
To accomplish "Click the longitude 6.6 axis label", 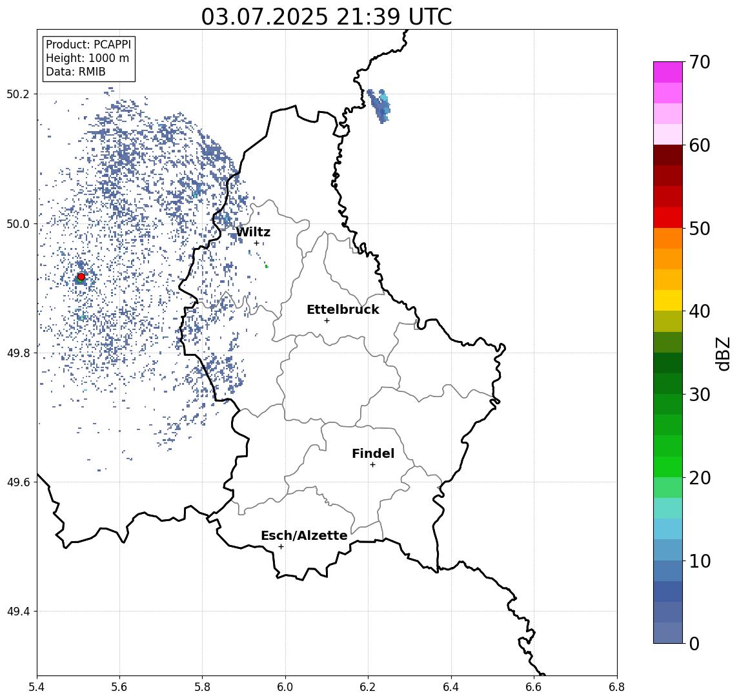I will (534, 687).
